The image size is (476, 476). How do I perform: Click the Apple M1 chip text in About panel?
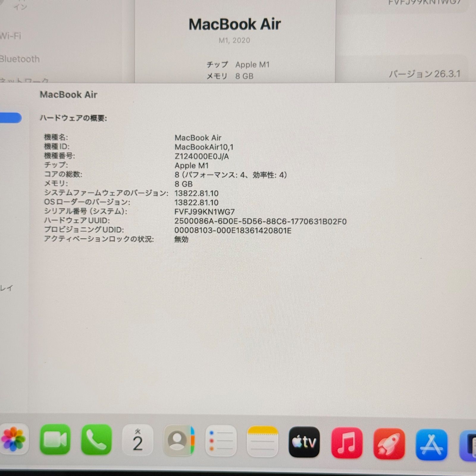(252, 65)
